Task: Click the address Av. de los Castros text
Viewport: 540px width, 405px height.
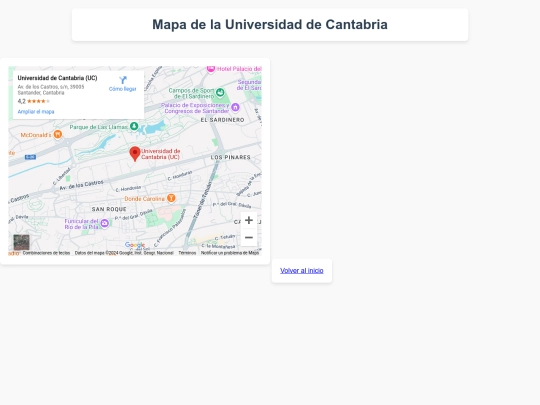Action: click(x=51, y=90)
